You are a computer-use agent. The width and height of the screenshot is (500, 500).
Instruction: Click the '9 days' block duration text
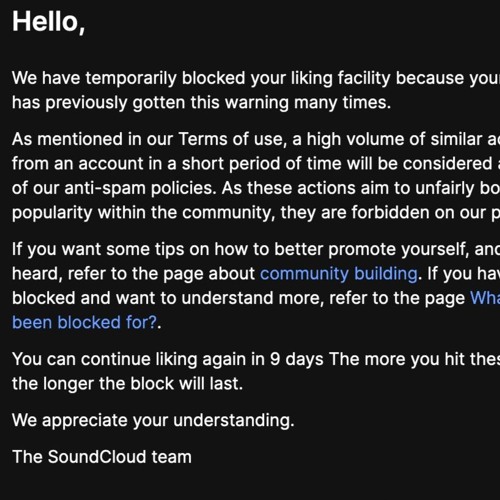[297, 359]
